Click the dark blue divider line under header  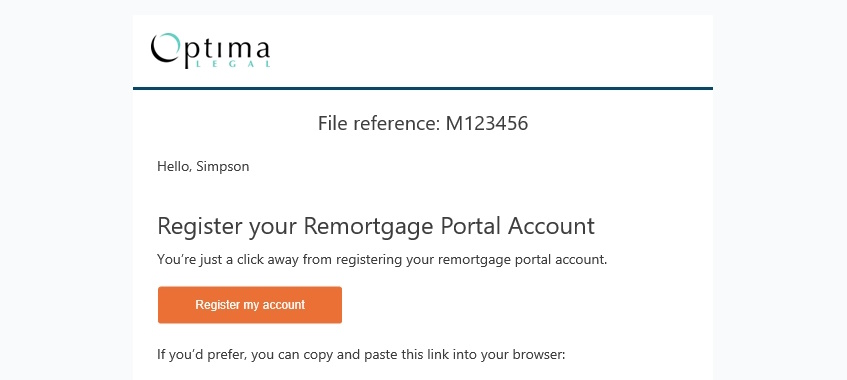pos(422,88)
